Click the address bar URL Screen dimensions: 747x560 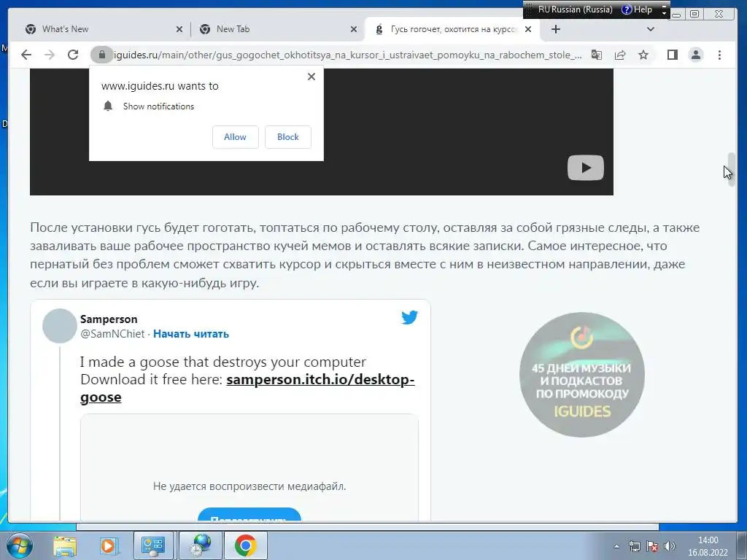(x=348, y=55)
